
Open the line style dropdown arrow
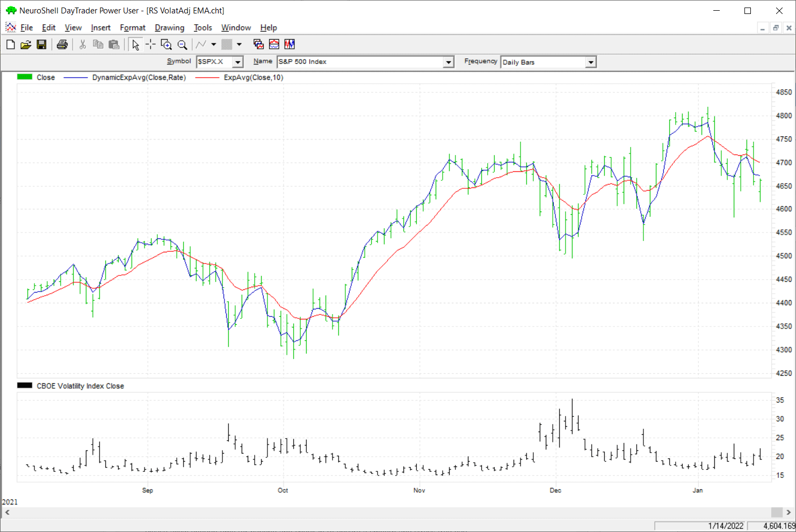click(214, 45)
